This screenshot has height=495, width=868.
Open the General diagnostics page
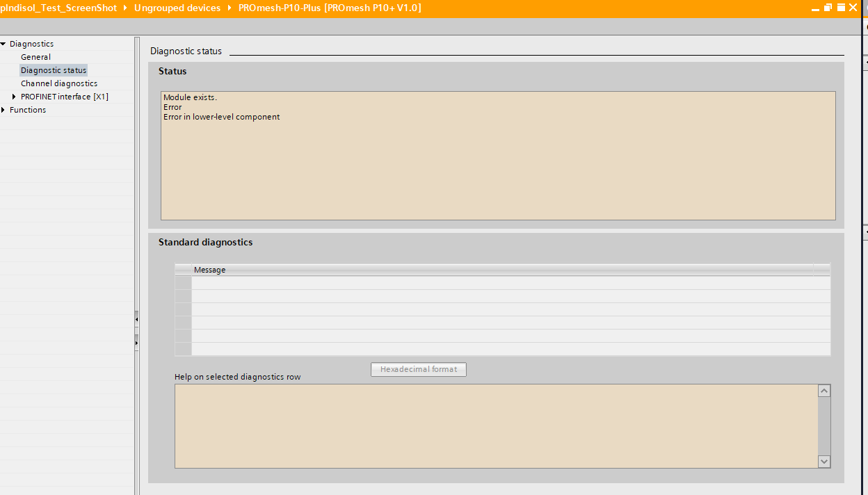click(x=35, y=57)
